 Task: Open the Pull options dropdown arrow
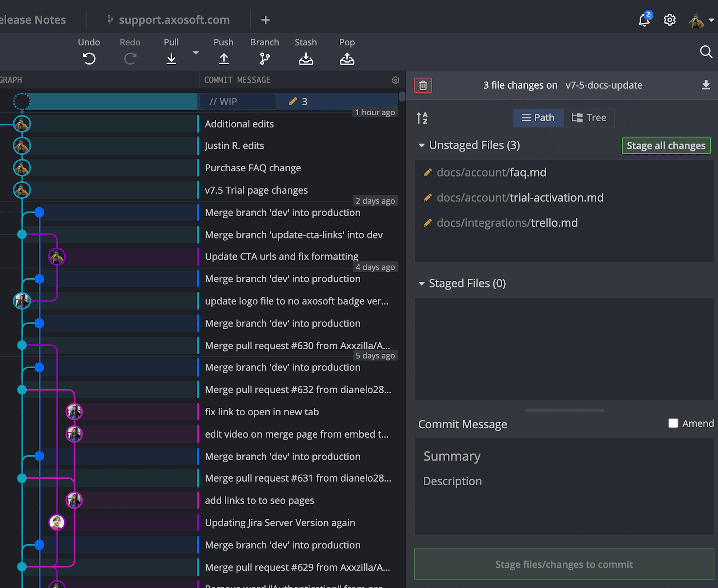(x=196, y=52)
